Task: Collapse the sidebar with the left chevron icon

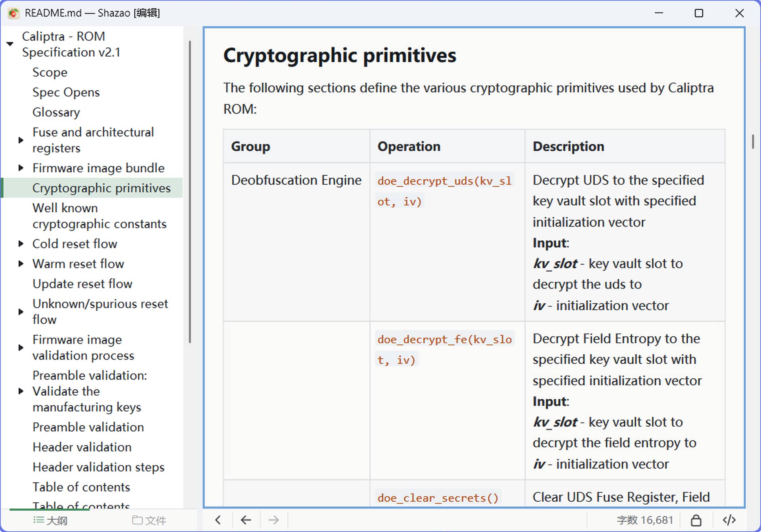Action: pos(218,520)
